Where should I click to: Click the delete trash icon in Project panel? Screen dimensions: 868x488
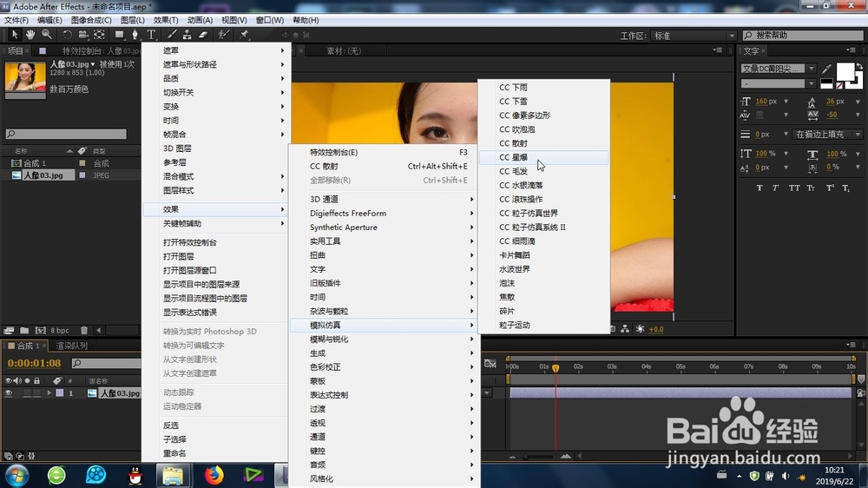click(84, 330)
